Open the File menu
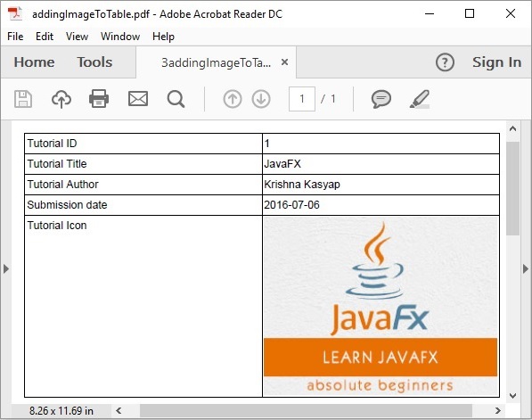Screen dimensions: 532x420 click(15, 37)
